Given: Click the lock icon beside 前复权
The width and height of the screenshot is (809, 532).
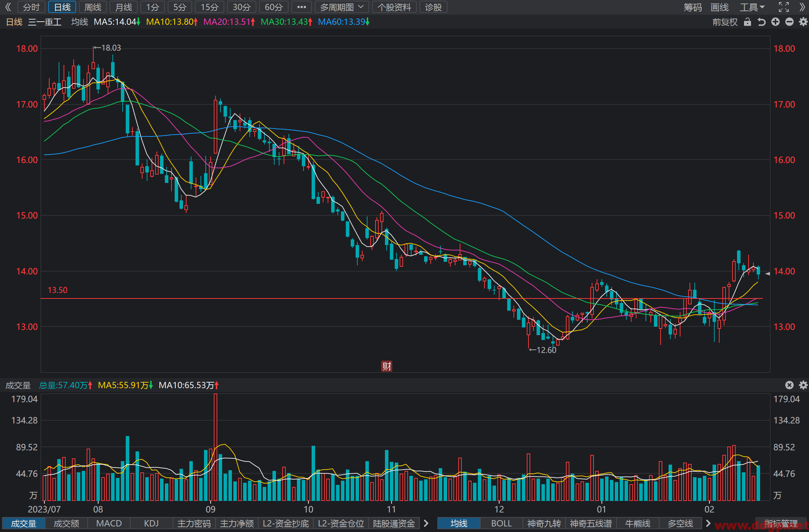Looking at the screenshot, I should coord(747,22).
